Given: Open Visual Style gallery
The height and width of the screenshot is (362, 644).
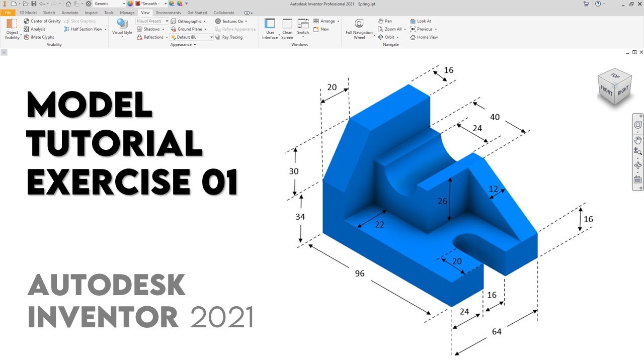Looking at the screenshot, I should pos(122,28).
